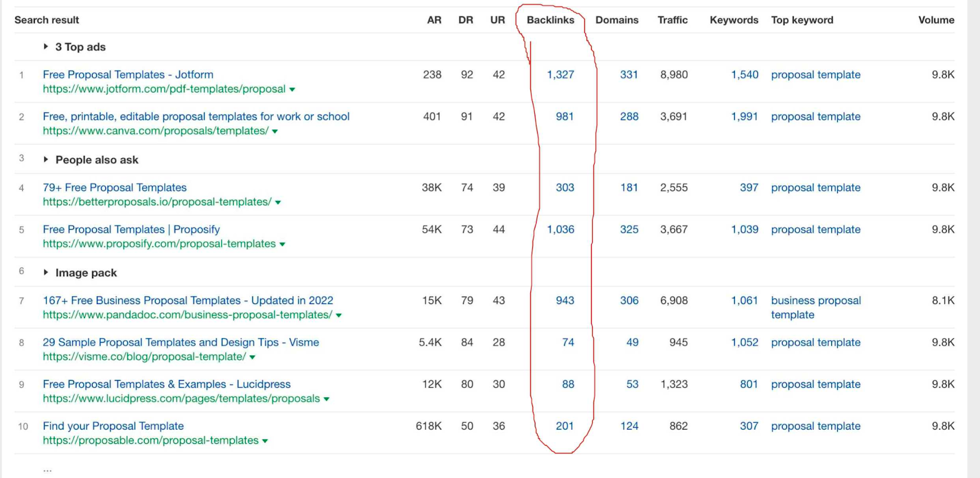The width and height of the screenshot is (980, 478).
Task: Click the Volume column header
Action: point(936,20)
